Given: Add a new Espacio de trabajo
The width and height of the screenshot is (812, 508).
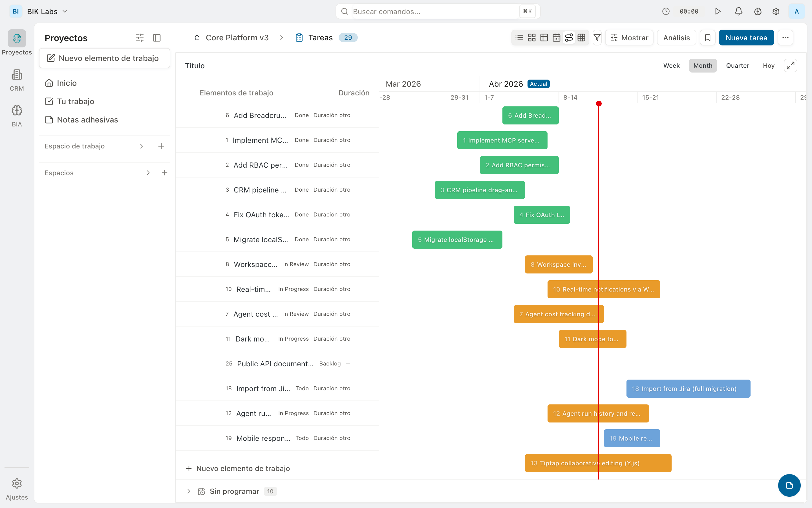Looking at the screenshot, I should 161,146.
